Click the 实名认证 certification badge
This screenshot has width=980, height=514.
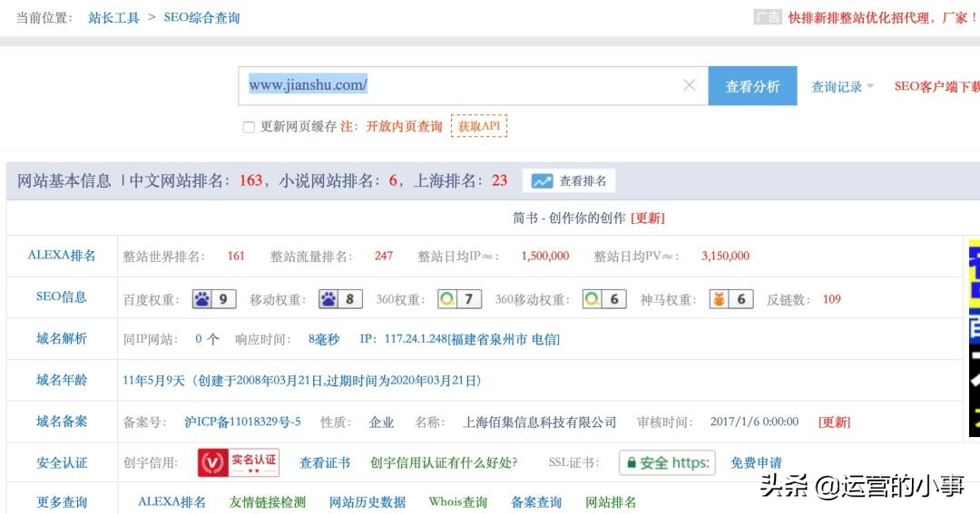[x=239, y=463]
